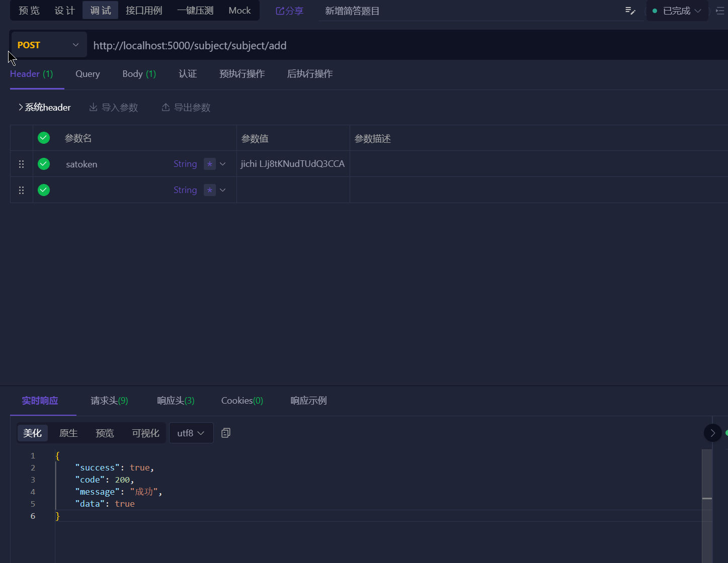Open the 预执行操作 tab
This screenshot has height=563, width=728.
242,74
